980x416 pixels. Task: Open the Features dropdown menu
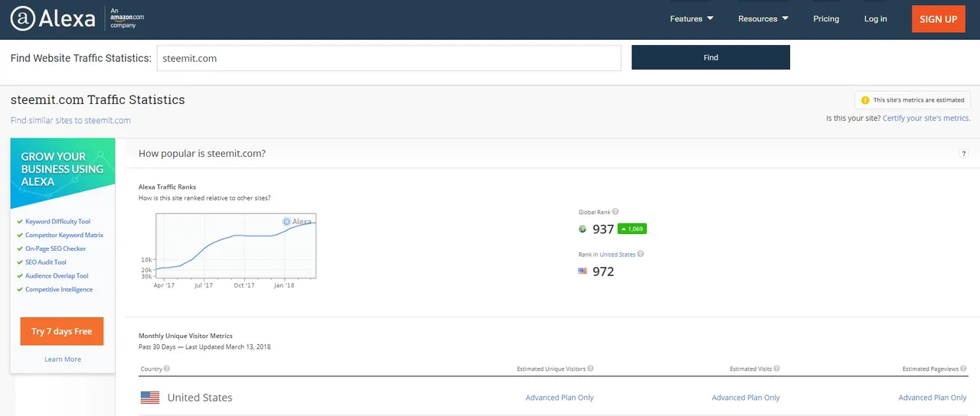click(691, 19)
